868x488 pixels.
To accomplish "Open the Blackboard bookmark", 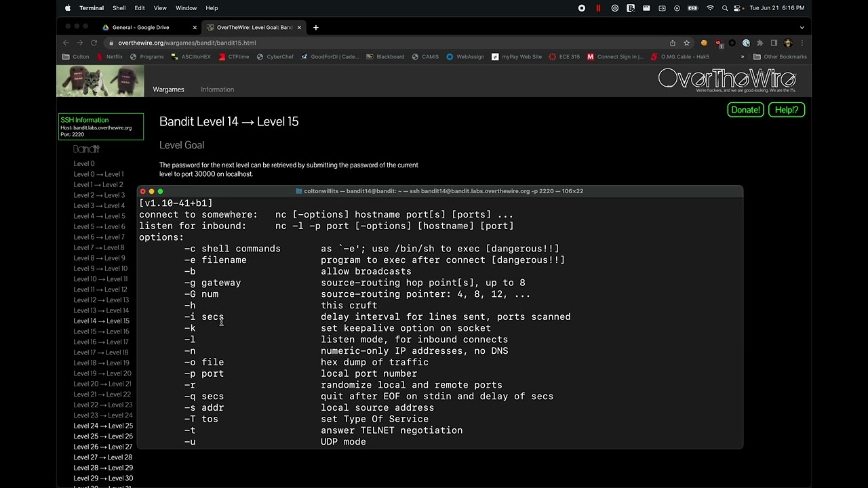I will 385,57.
